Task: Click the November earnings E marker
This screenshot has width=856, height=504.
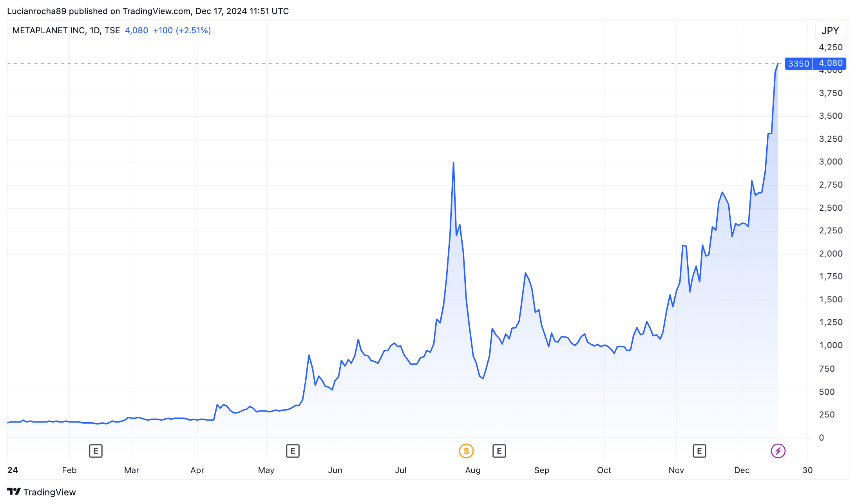Action: 699,451
